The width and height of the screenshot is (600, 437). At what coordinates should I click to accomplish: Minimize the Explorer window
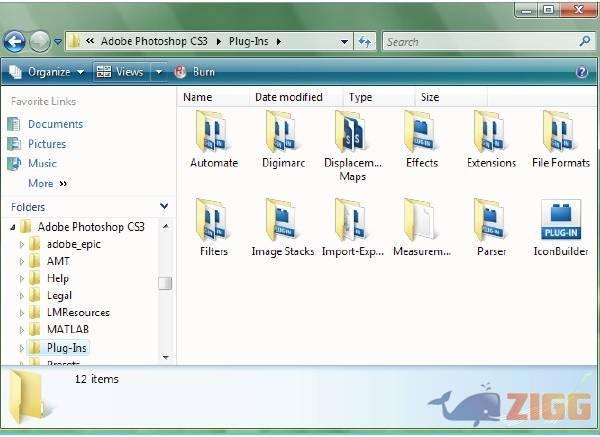coord(527,10)
